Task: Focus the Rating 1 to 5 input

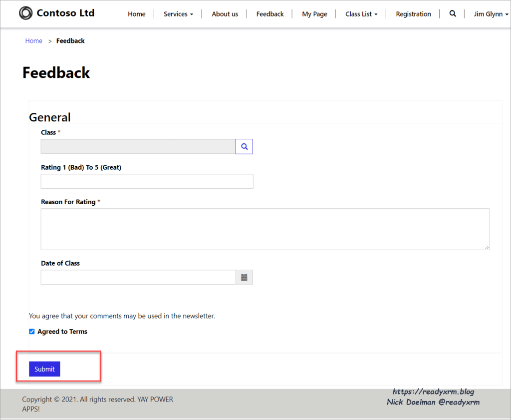Action: coord(147,181)
